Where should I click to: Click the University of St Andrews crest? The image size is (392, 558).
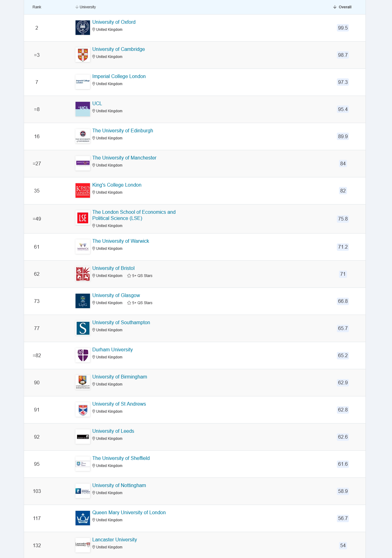(x=83, y=410)
